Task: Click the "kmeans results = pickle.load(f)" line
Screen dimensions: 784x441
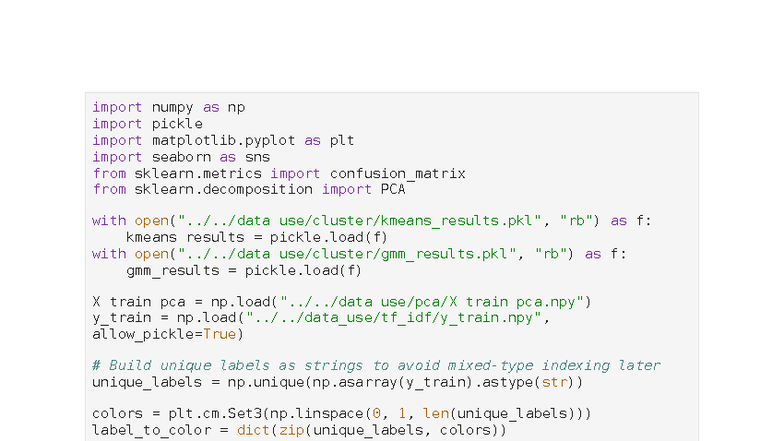Action: (244, 237)
